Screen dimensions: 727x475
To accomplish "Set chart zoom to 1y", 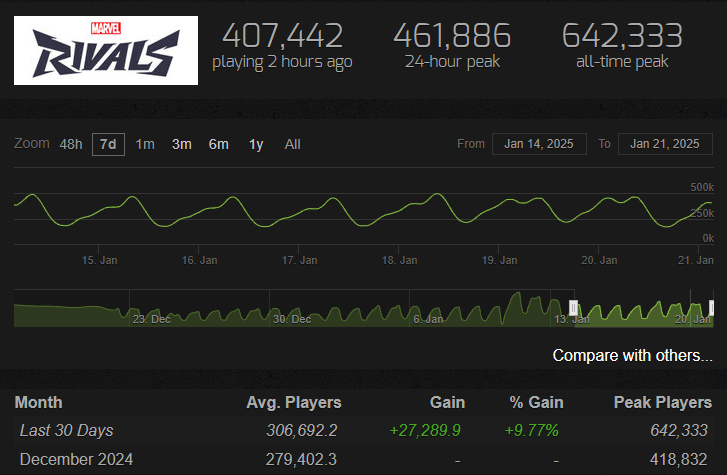I will tap(256, 144).
